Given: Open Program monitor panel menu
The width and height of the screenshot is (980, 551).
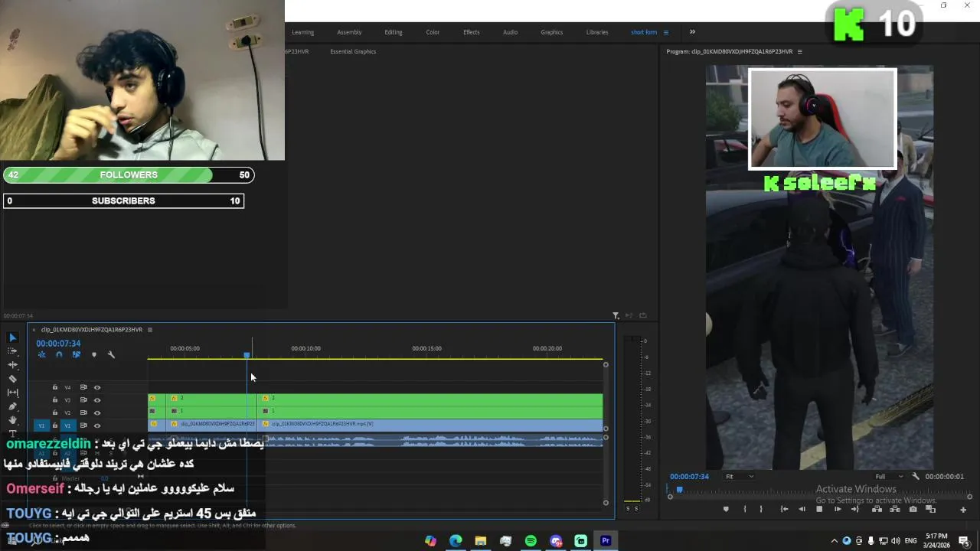Looking at the screenshot, I should pos(800,51).
